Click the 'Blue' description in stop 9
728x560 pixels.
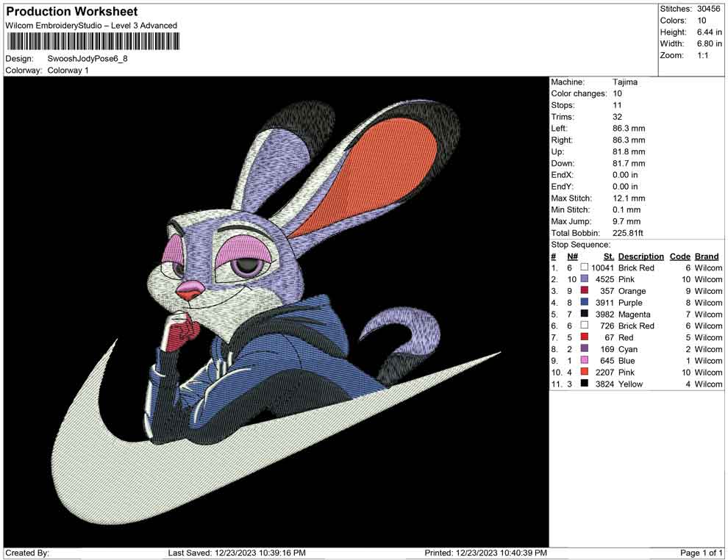click(627, 361)
